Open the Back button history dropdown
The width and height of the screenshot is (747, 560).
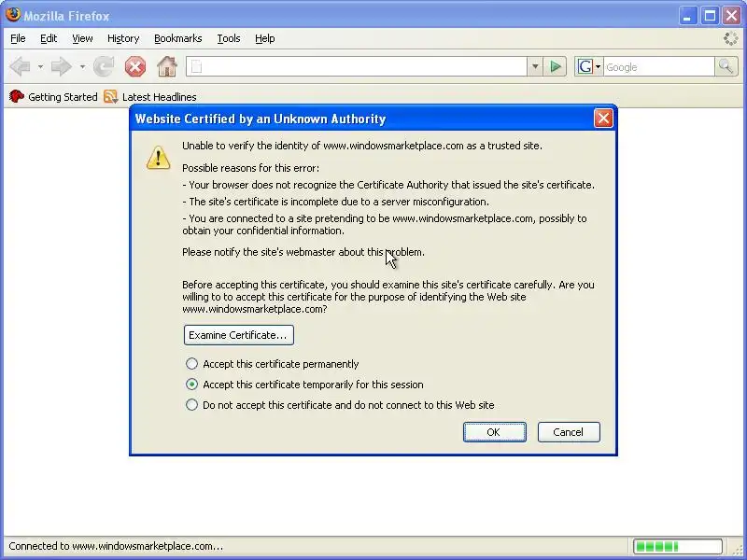pyautogui.click(x=40, y=66)
